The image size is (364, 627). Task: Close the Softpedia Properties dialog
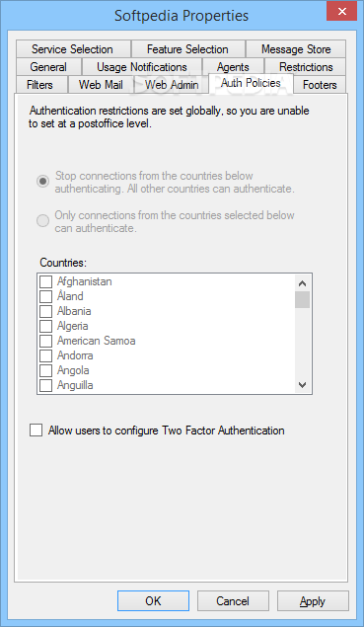(341, 11)
